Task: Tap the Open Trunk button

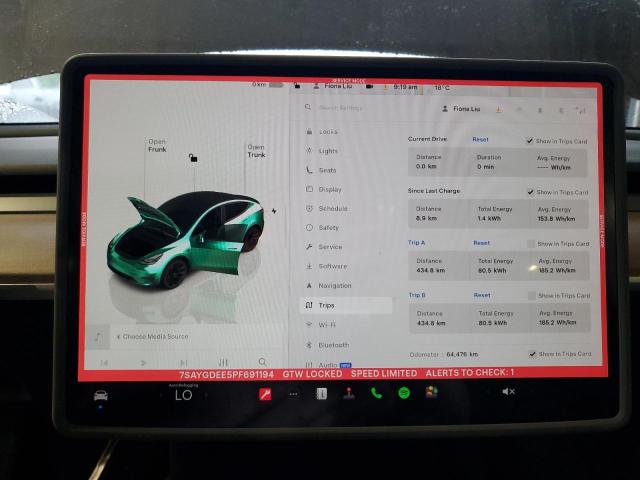Action: pos(256,151)
